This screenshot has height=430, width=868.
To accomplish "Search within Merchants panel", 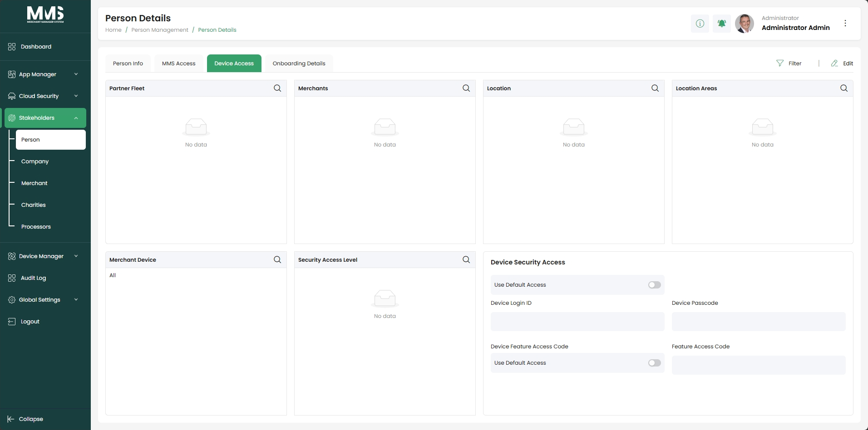I will click(466, 88).
